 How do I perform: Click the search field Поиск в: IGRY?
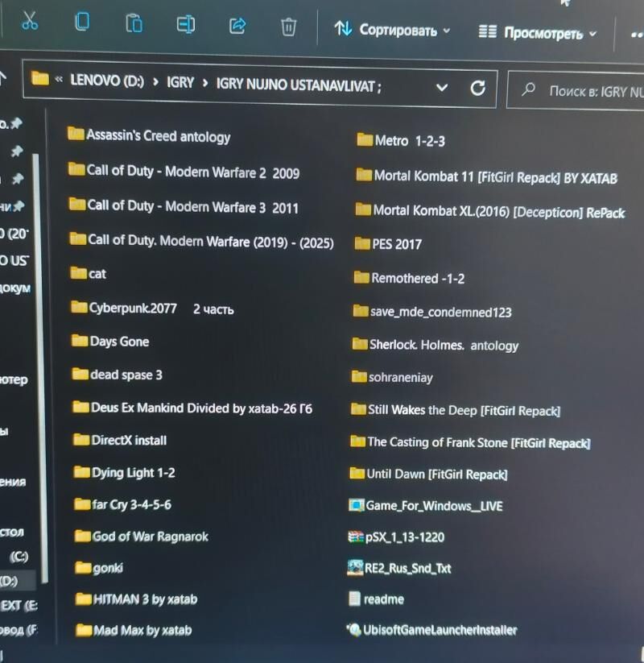click(576, 91)
